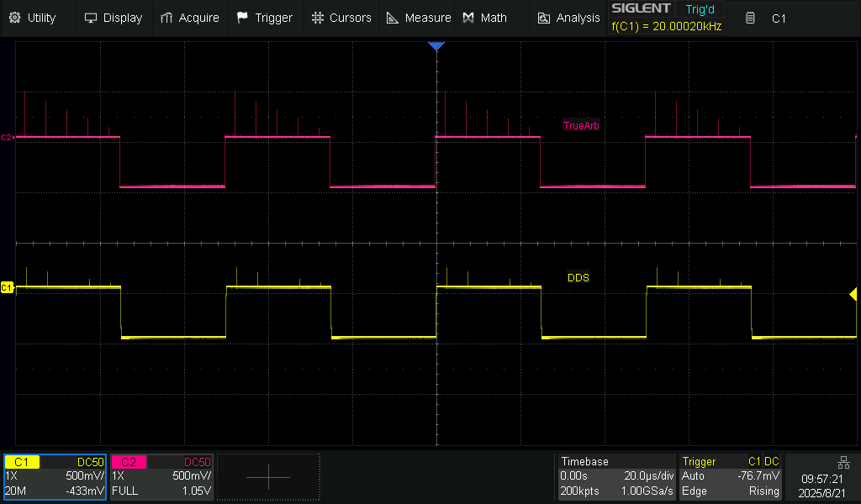The image size is (861, 504).
Task: Click the Acquire menu icon
Action: pyautogui.click(x=167, y=18)
